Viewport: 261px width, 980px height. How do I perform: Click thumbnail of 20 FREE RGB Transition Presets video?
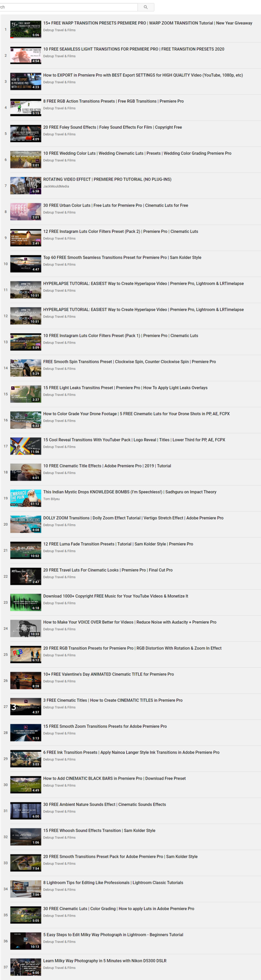25,654
